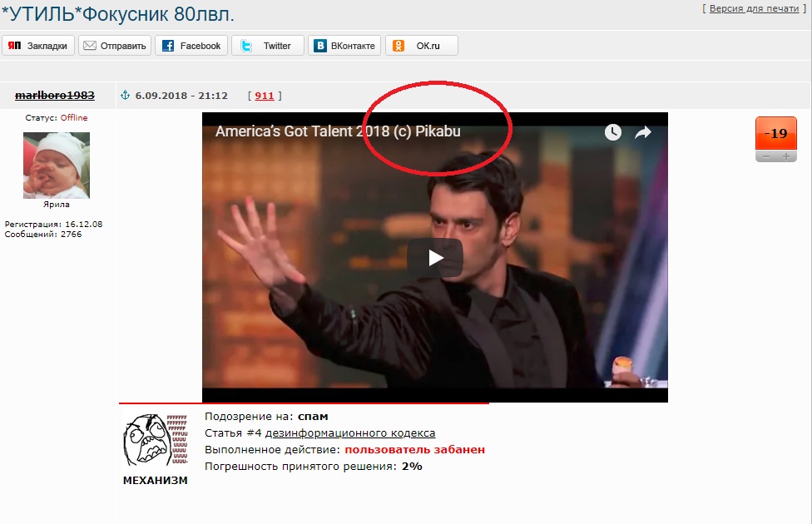
Task: Click the anchor permalink icon by date
Action: (125, 96)
